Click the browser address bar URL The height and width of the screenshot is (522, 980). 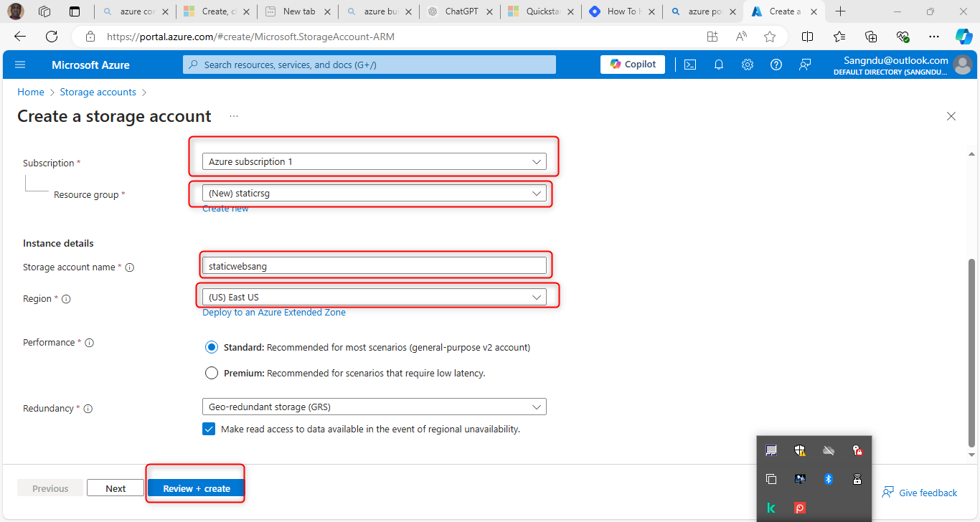(250, 37)
